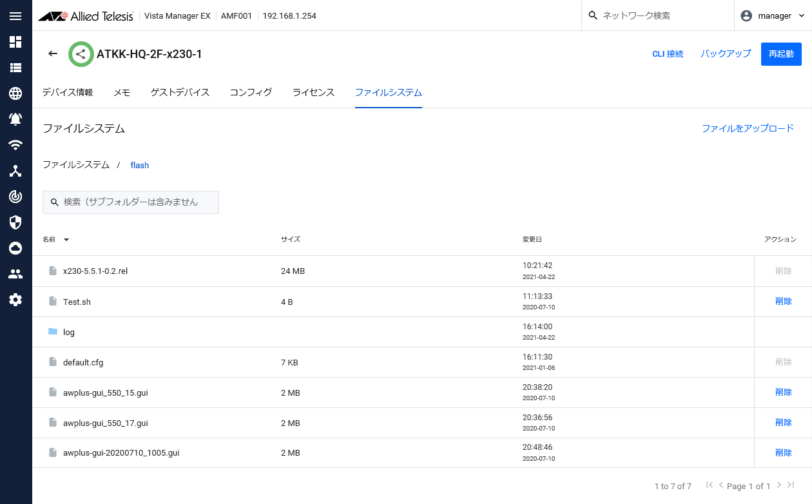Click the ファイルをアップロード link

pos(748,128)
